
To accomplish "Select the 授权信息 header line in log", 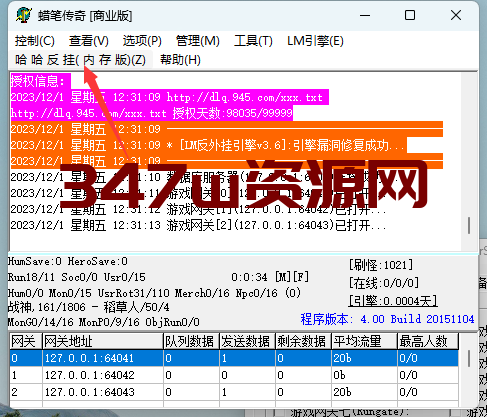I will (x=41, y=81).
